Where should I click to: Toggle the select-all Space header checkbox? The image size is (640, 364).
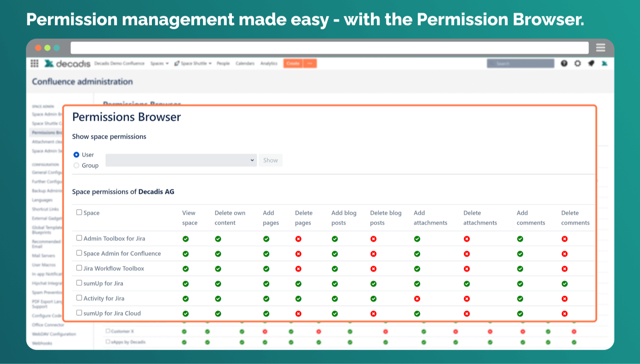[79, 212]
